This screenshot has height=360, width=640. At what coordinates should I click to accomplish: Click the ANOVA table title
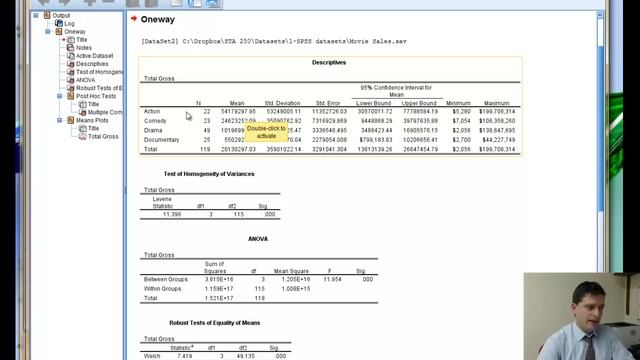258,239
